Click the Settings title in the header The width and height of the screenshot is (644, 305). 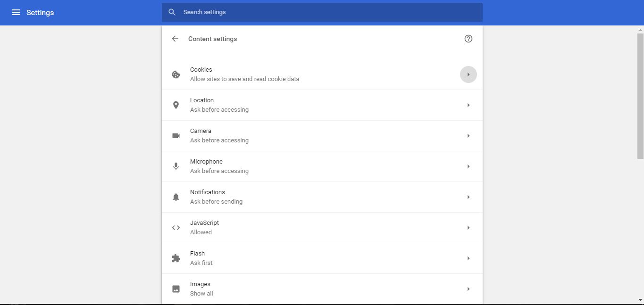point(40,12)
